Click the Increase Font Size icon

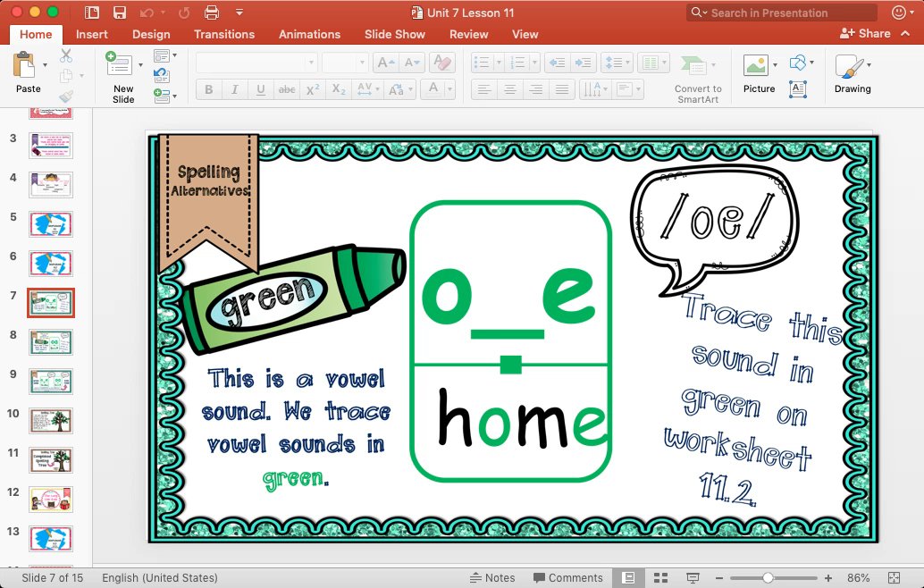[x=385, y=63]
